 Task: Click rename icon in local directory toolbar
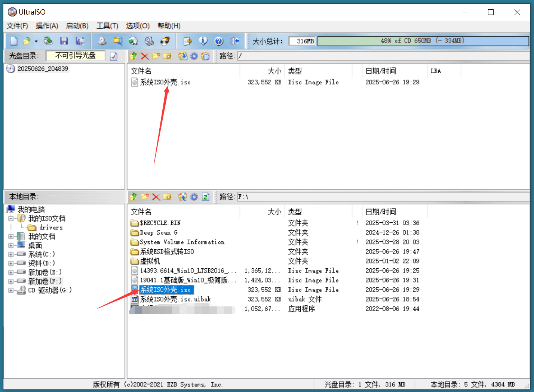[167, 197]
